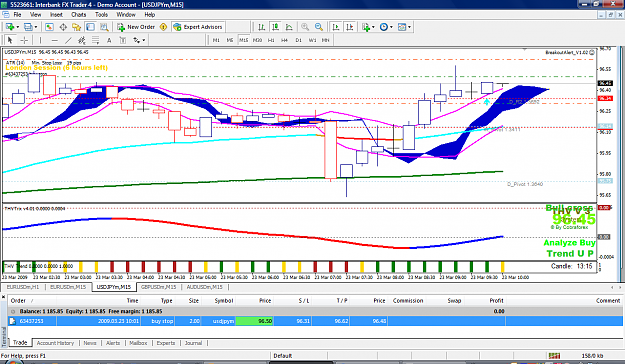Switch chart to H1 timeframe
Screen dimensions: 625x364
[x=271, y=40]
